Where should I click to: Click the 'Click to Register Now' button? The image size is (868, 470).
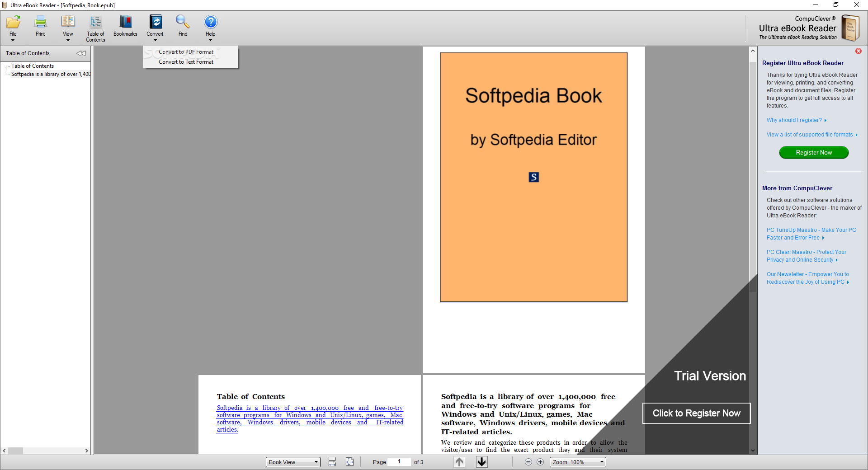tap(697, 413)
